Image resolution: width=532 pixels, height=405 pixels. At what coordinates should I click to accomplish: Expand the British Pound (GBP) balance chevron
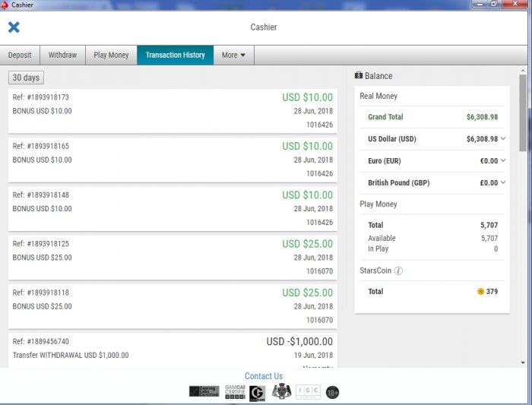tap(503, 182)
